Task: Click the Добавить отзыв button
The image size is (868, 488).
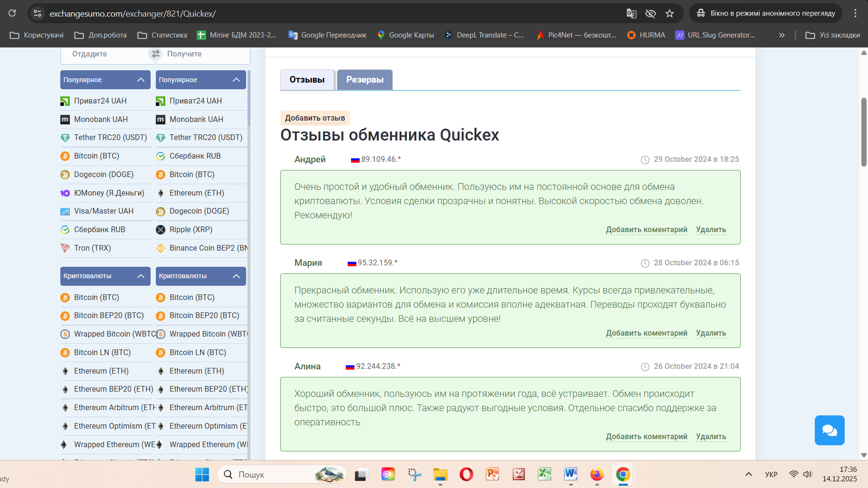Action: point(315,118)
